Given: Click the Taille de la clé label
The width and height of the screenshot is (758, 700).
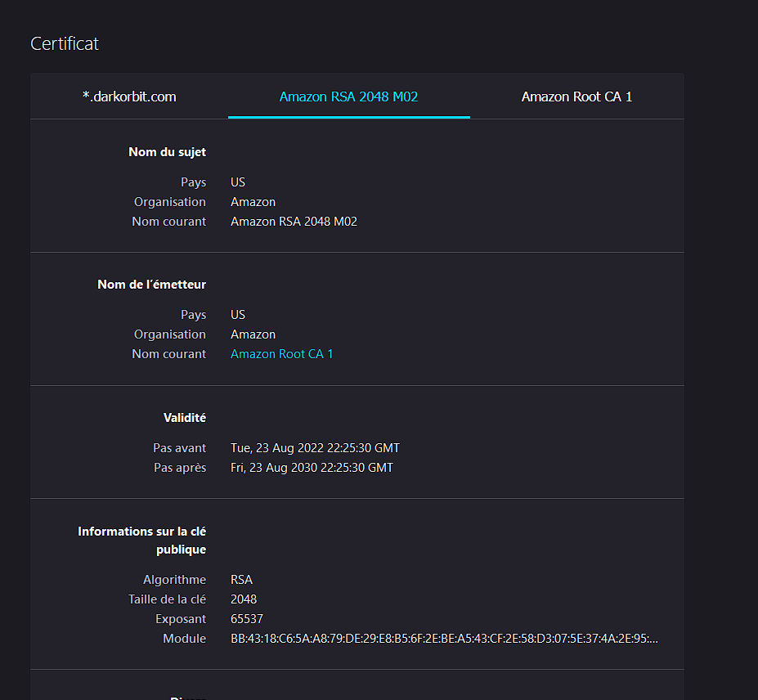Looking at the screenshot, I should [168, 599].
